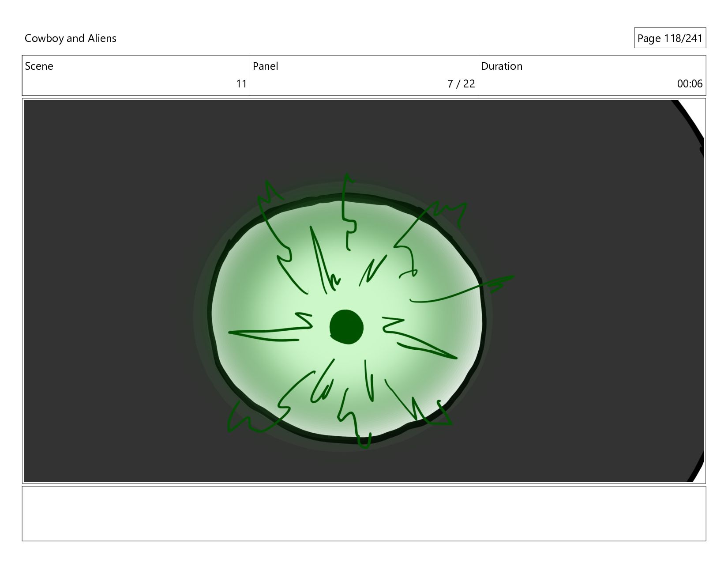The height and width of the screenshot is (563, 728).
Task: Select the 'Duration' header label
Action: [502, 66]
